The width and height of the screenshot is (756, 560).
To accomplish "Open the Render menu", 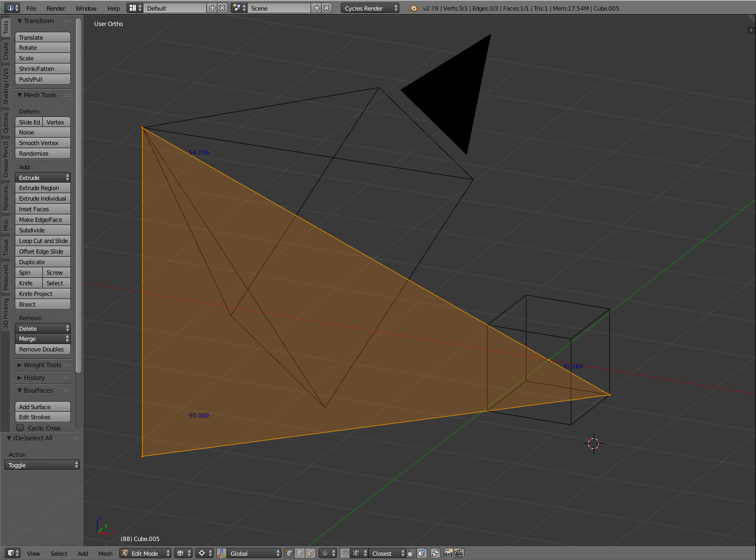I will pos(56,8).
